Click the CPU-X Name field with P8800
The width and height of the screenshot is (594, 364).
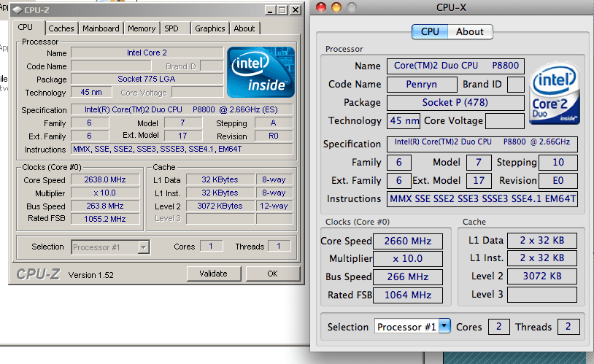point(455,66)
